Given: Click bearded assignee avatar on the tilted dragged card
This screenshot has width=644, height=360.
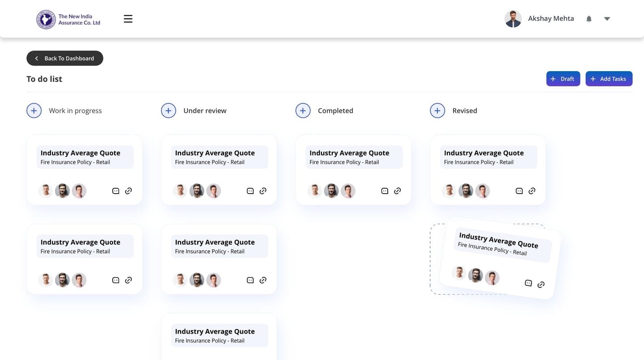Looking at the screenshot, I should coord(475,275).
